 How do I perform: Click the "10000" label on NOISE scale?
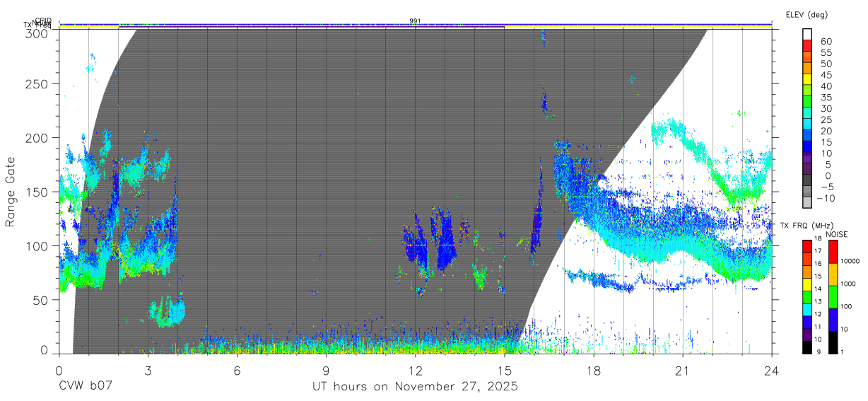852,262
